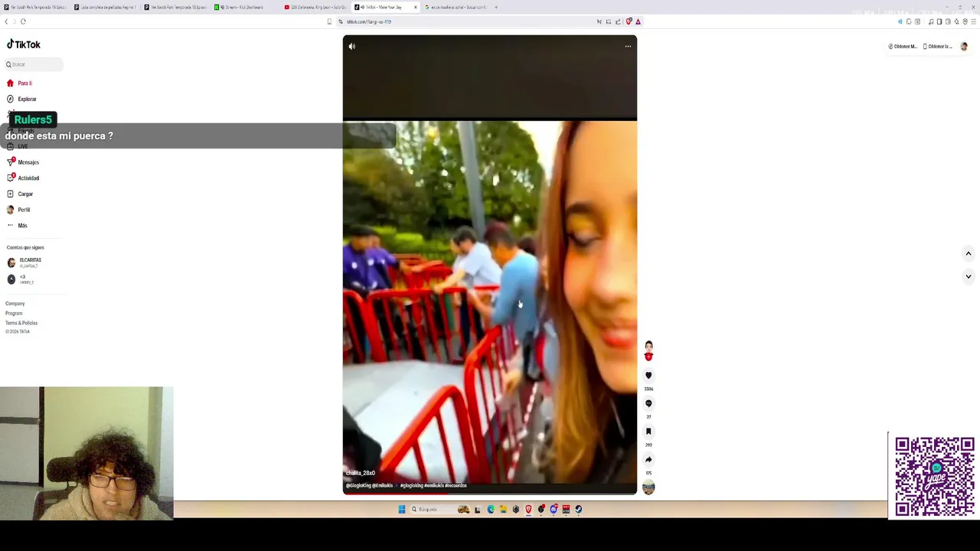Open File Explorer from taskbar
Screen dimensions: 980x551
coord(503,509)
